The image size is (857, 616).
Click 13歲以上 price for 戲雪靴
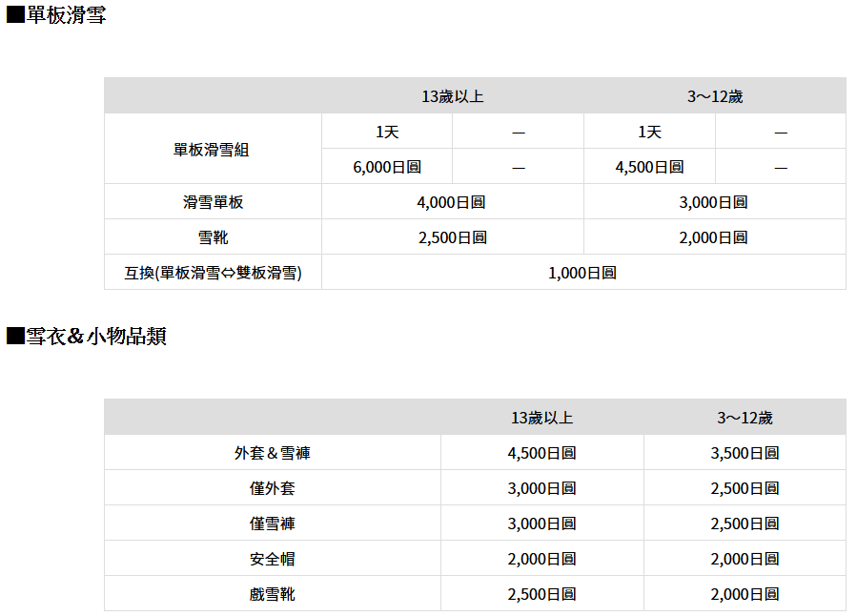541,594
